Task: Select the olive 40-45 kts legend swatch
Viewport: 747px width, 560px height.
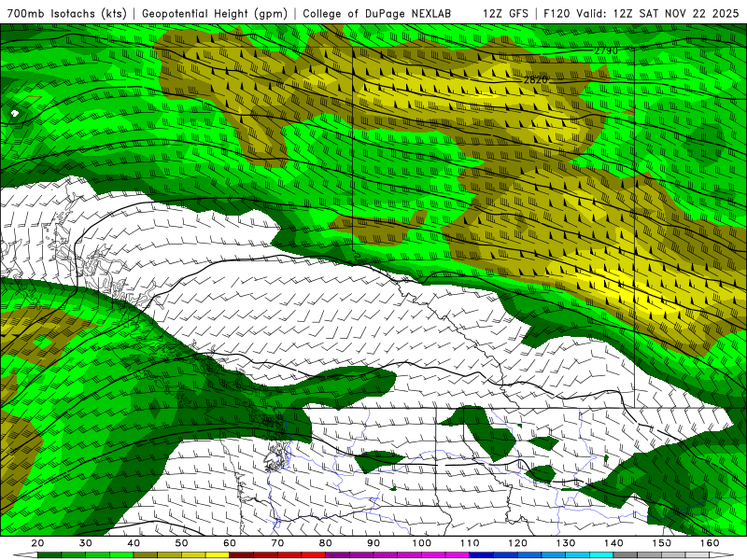Action: coord(146,554)
